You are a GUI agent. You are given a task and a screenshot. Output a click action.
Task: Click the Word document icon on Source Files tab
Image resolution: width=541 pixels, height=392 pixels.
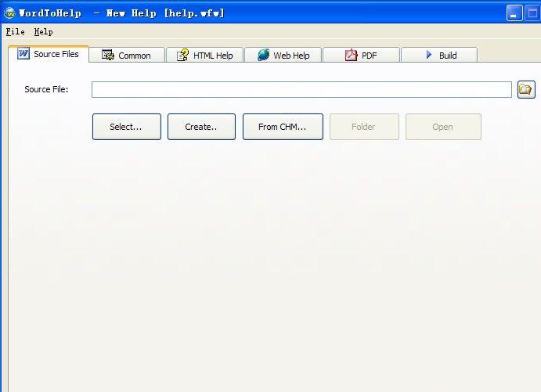point(23,55)
